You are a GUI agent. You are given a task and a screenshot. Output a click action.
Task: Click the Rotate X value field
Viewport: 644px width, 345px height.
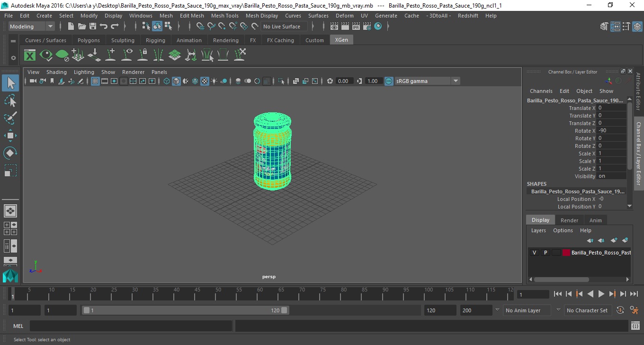click(x=611, y=131)
